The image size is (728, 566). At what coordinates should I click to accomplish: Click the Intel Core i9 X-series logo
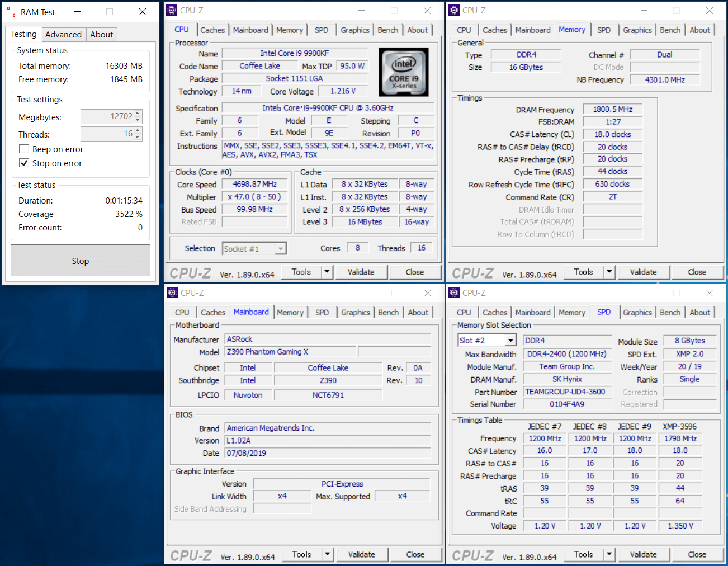pyautogui.click(x=404, y=72)
